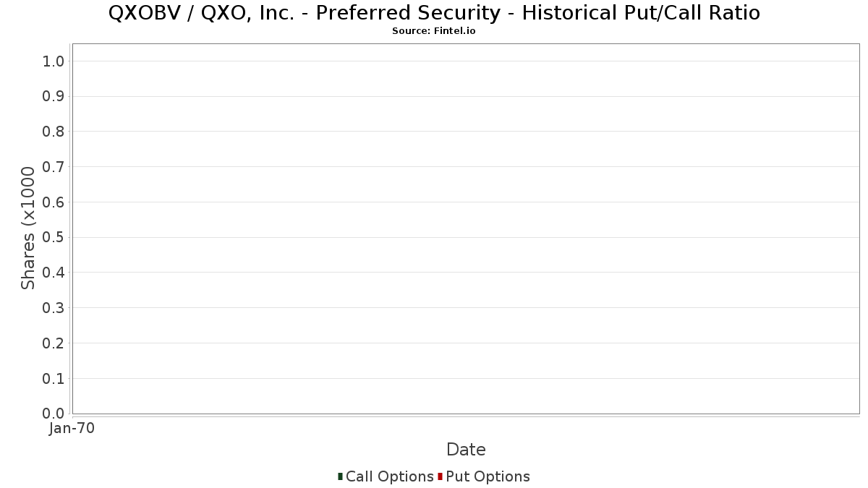Click the 0.0 y-axis tick label

pyautogui.click(x=54, y=414)
